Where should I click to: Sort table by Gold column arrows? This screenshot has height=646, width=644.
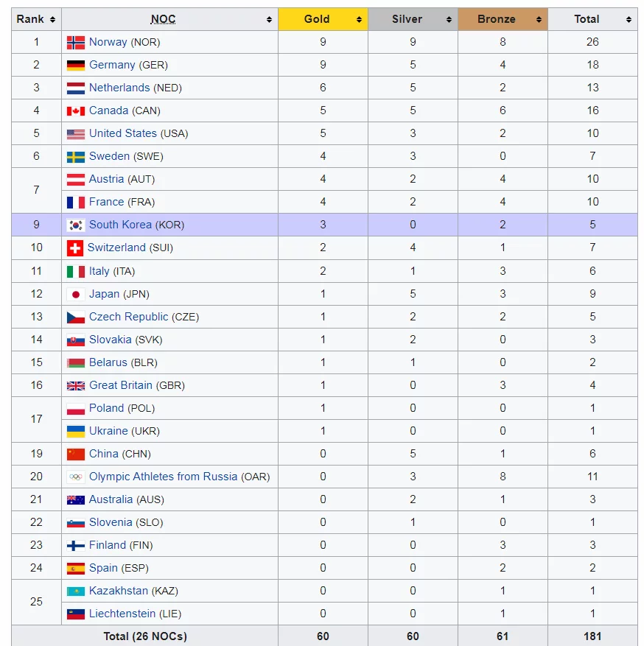(359, 20)
